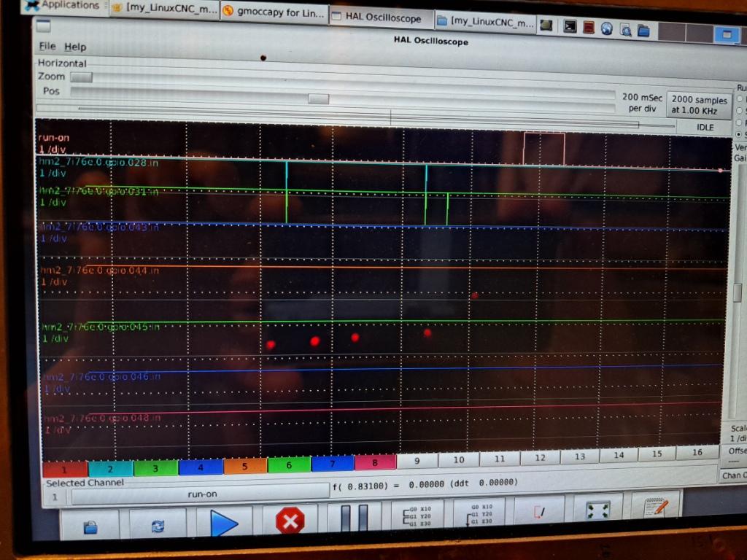This screenshot has height=560, width=747.
Task: Reload the program in gmoccapy toolbar
Action: 158,525
